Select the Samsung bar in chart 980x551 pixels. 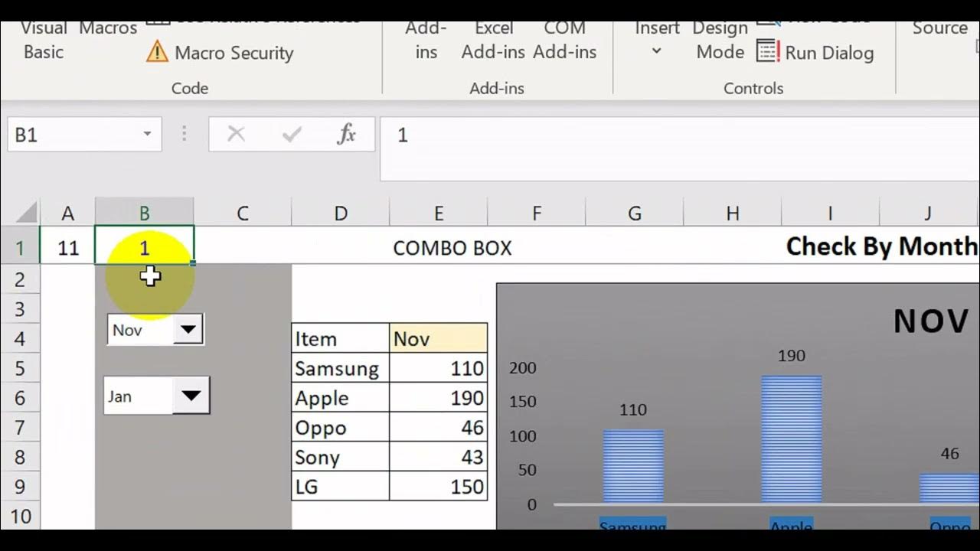point(633,466)
